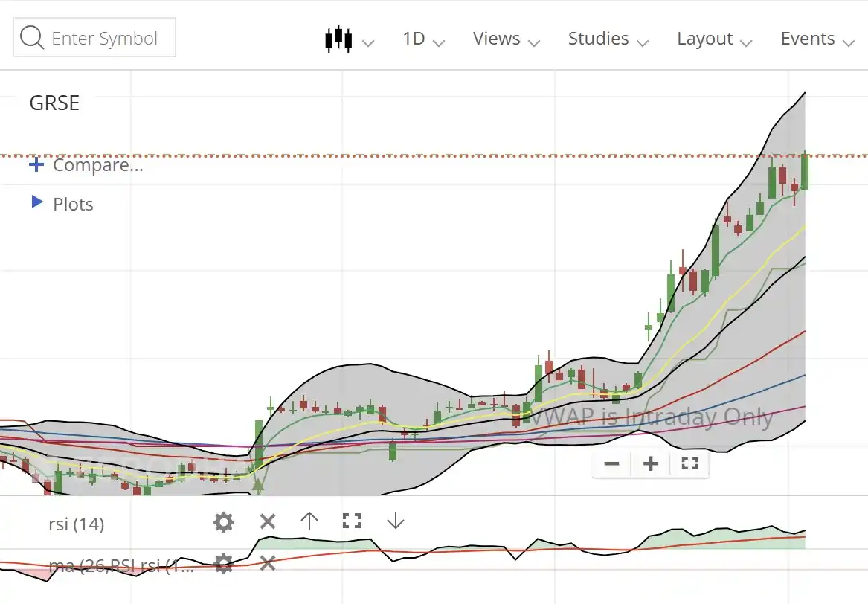Open settings gear for rsi (14) study
Screen dimensions: 868x604
pos(223,521)
